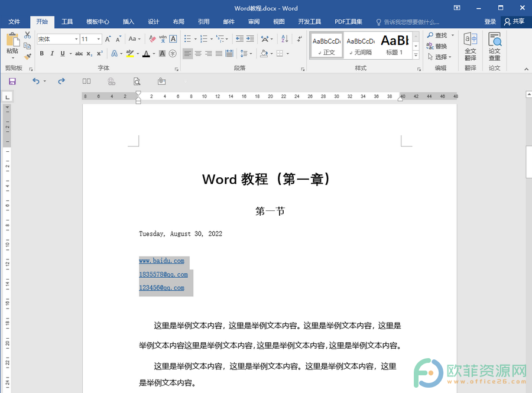Apply character border icon
Image resolution: width=532 pixels, height=393 pixels.
(x=173, y=39)
